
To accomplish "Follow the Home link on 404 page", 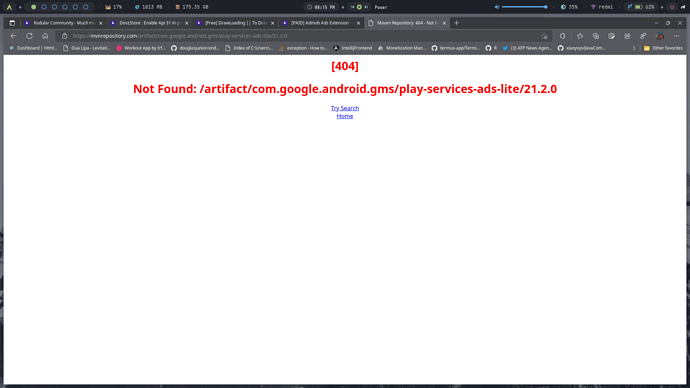I will [x=345, y=116].
